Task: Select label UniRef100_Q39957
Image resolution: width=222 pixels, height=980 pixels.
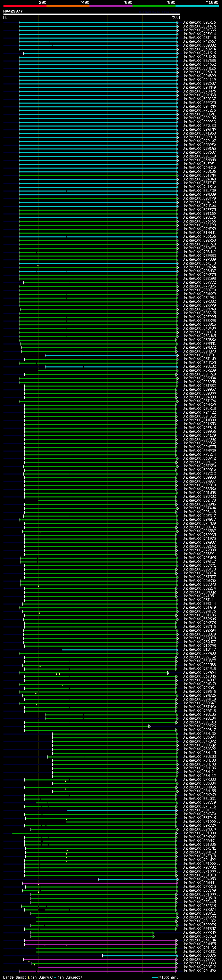Action: 199,390
